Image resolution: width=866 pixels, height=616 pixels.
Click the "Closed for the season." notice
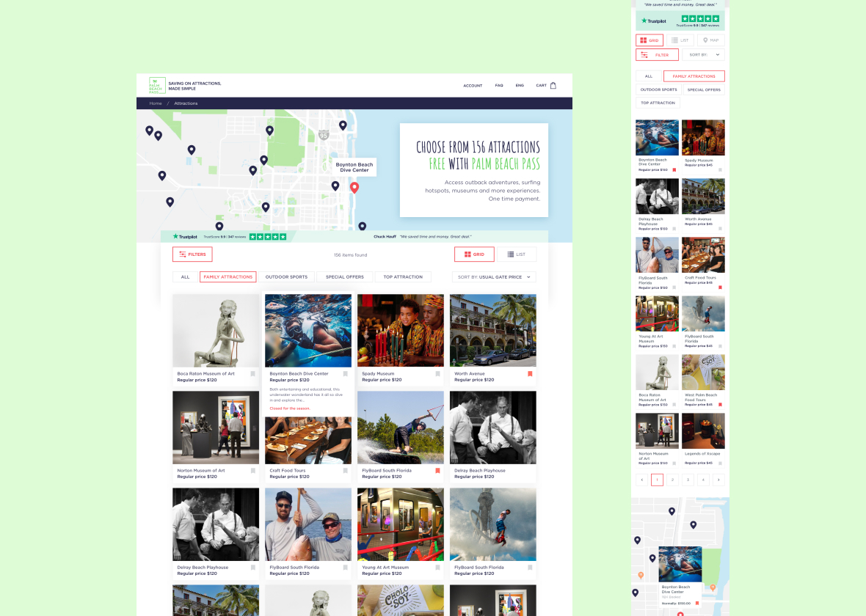click(290, 408)
